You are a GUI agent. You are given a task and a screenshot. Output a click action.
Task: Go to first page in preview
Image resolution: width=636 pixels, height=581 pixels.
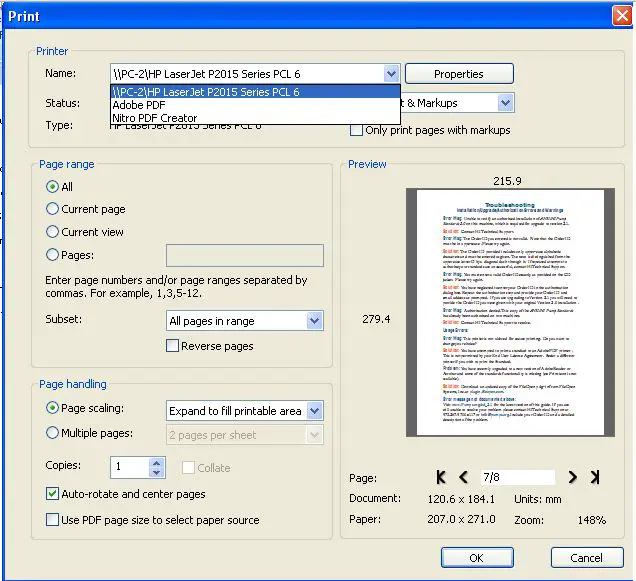pyautogui.click(x=441, y=477)
